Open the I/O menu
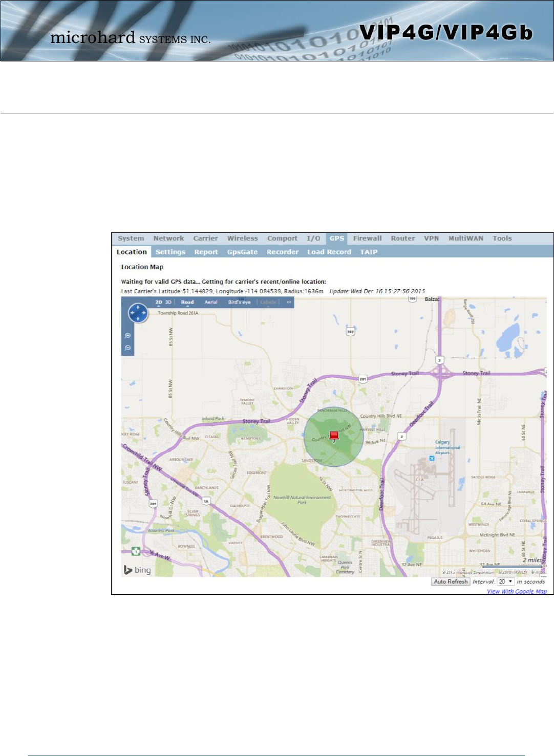Viewport: 554px width, 756px height. click(x=313, y=239)
